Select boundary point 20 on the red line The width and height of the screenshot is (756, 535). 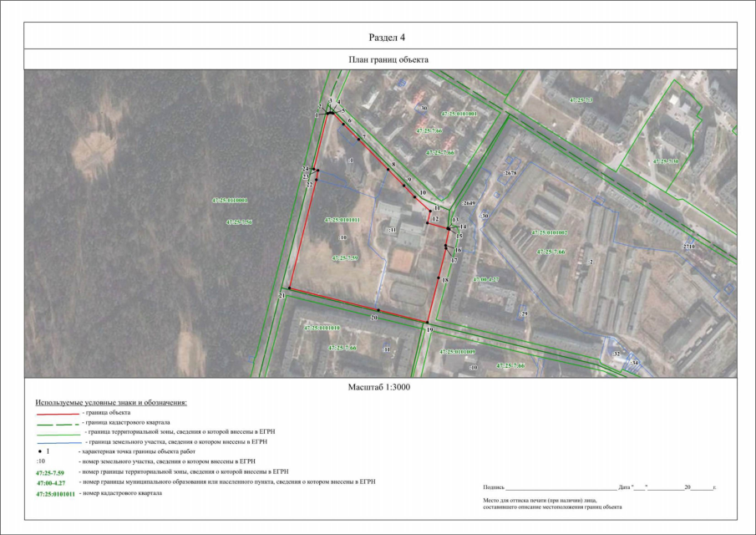tap(378, 311)
